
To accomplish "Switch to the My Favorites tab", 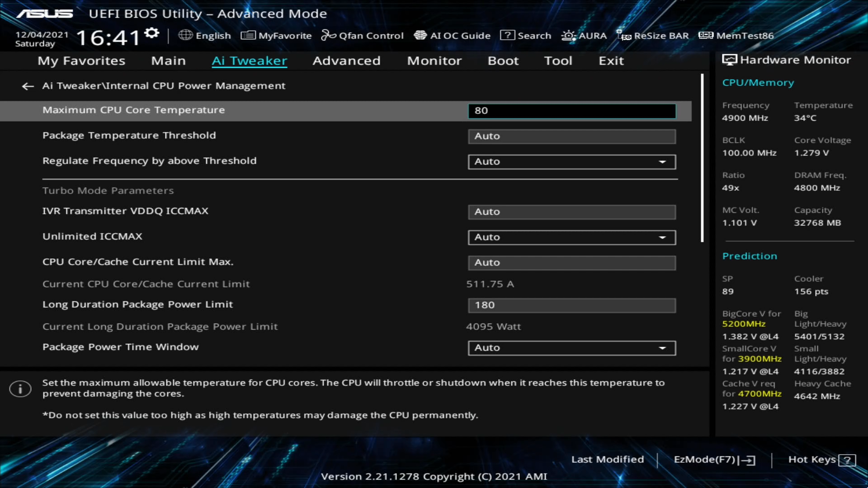I will (81, 61).
